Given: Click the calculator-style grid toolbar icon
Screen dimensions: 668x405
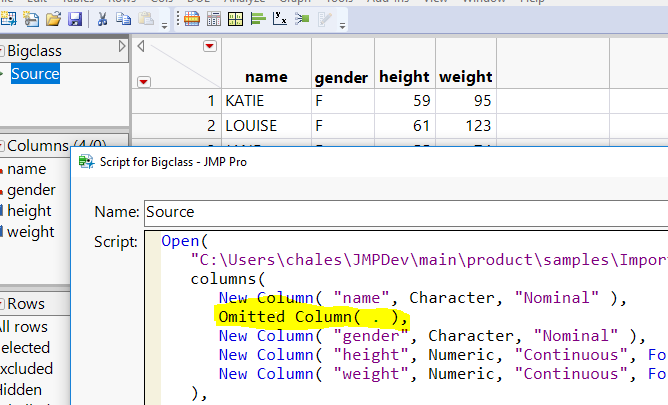Looking at the screenshot, I should click(213, 19).
